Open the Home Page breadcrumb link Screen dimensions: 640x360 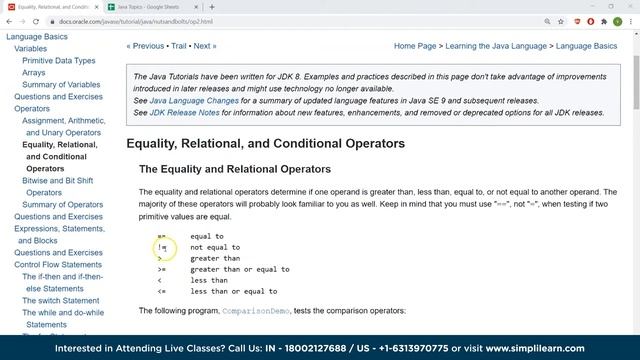415,46
